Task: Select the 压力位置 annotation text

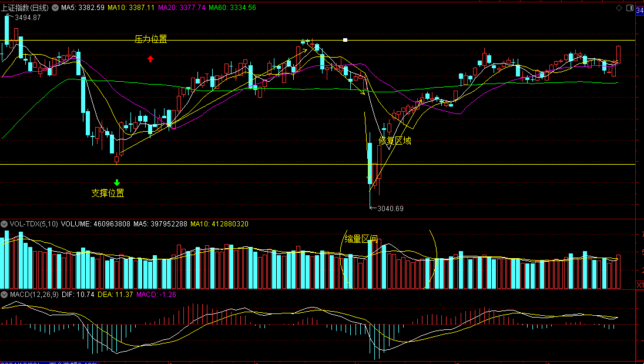Action: [x=151, y=39]
